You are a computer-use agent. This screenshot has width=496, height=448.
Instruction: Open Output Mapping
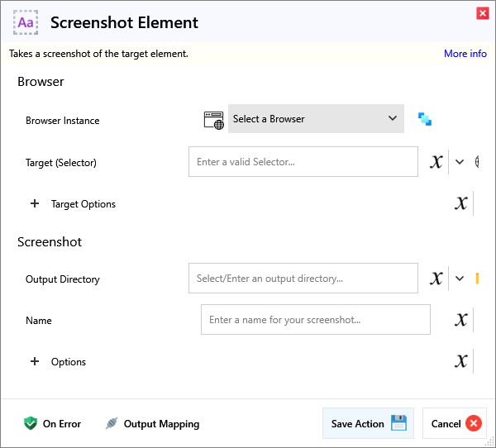152,424
